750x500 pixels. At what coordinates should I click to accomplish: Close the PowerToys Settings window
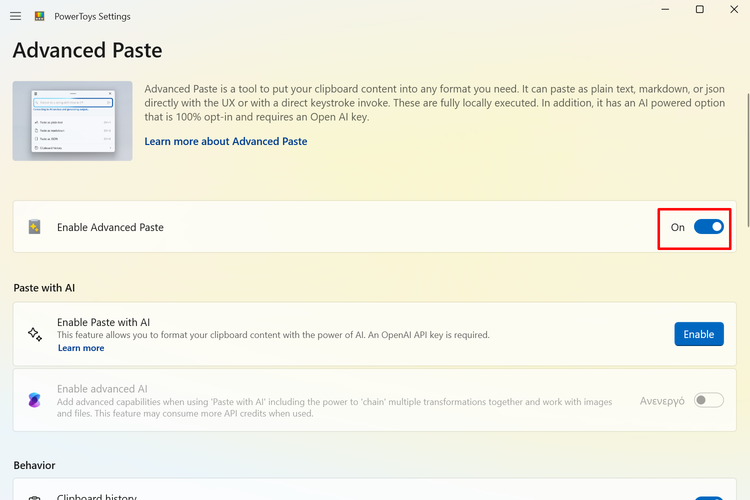(x=734, y=9)
